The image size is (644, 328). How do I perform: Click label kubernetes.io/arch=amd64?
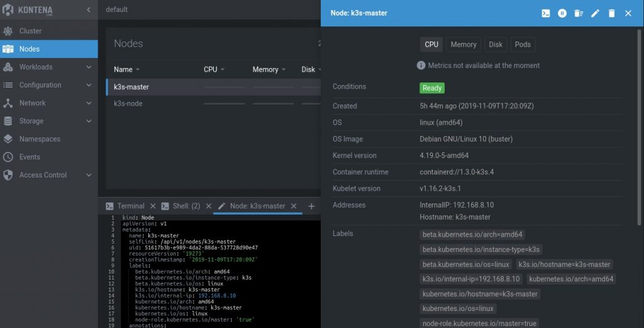pyautogui.click(x=571, y=279)
